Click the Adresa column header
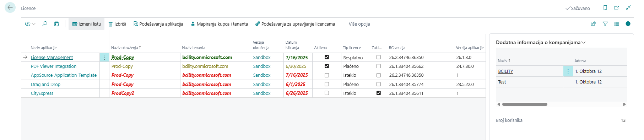This screenshot has width=644, height=140. [x=580, y=61]
